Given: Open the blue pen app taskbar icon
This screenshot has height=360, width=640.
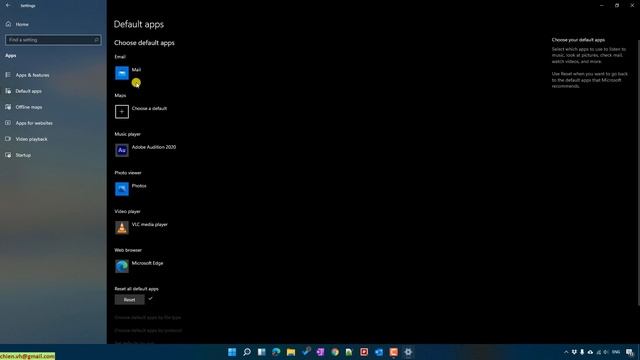Looking at the screenshot, I should (305, 352).
